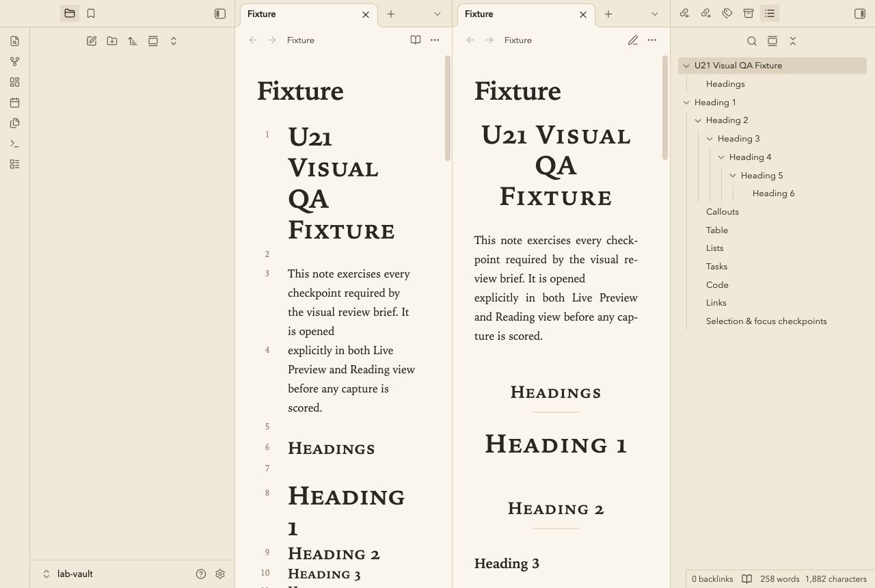Open the help icon beside lab-vault
Screen dimensions: 875x588
201,574
